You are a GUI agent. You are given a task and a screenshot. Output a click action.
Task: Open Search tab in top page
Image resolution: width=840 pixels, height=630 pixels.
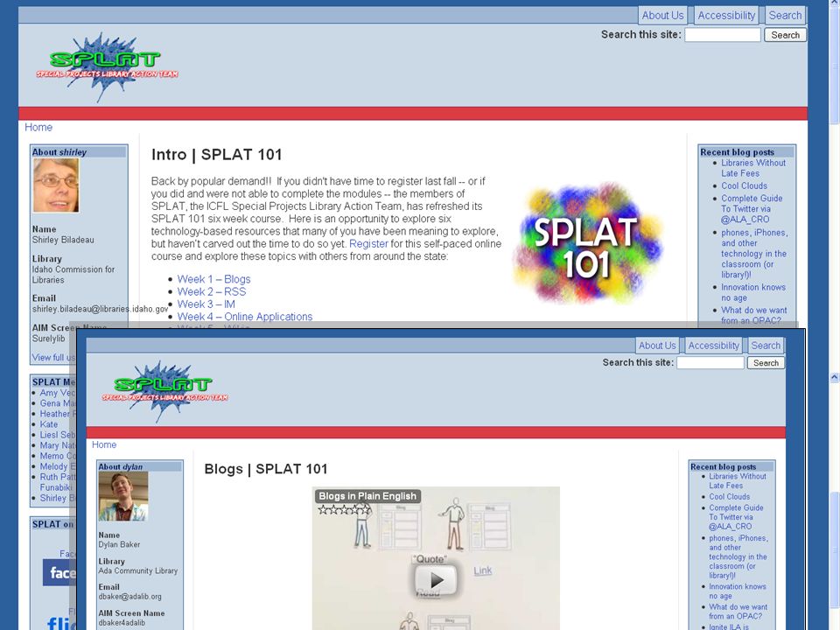[x=786, y=16]
